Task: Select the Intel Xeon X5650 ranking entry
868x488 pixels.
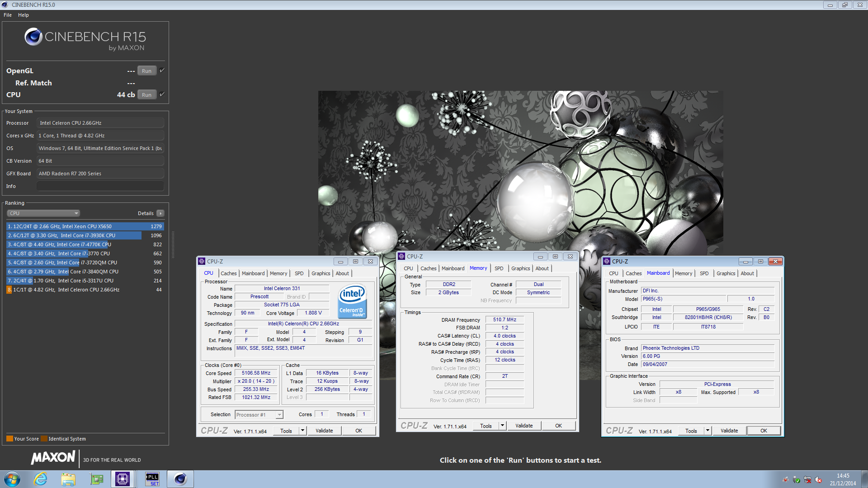Action: pos(85,226)
